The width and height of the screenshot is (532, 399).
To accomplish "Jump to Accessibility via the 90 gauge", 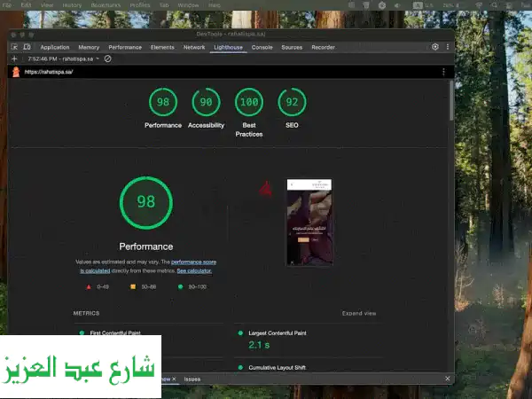I will pos(206,102).
